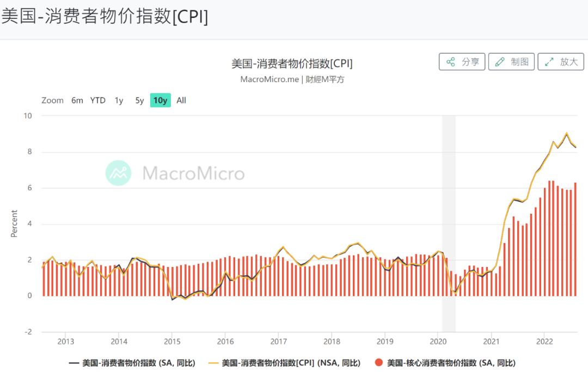588x372 pixels.
Task: Select the highlighted 10y zoom range
Action: click(x=161, y=100)
